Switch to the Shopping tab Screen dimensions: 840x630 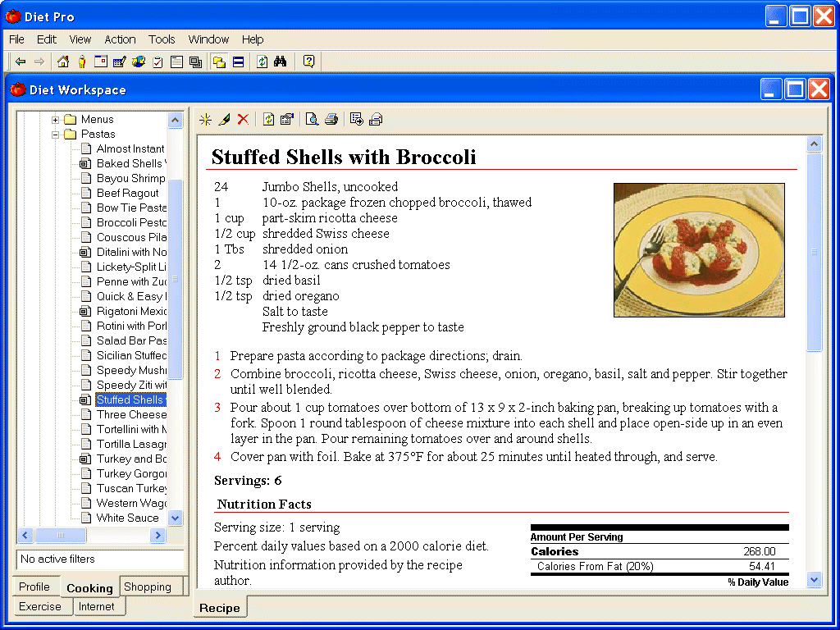(148, 587)
